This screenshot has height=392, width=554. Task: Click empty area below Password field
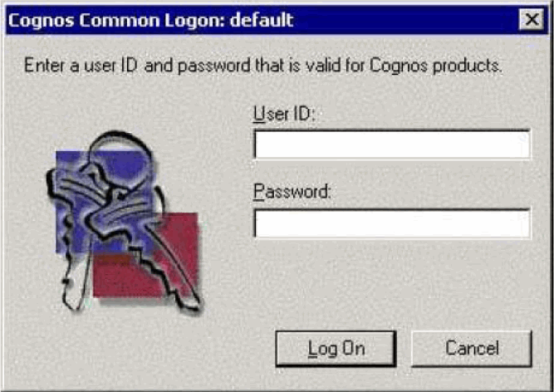(392, 282)
